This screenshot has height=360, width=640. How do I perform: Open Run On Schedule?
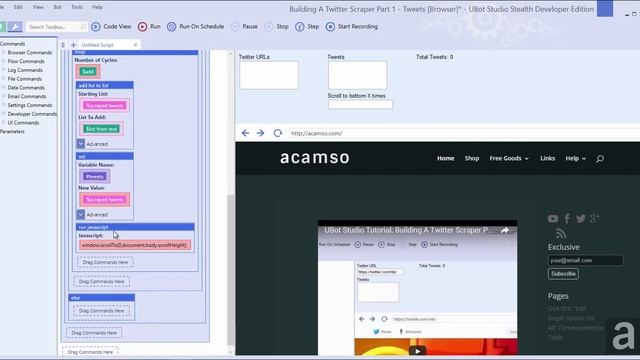[196, 27]
